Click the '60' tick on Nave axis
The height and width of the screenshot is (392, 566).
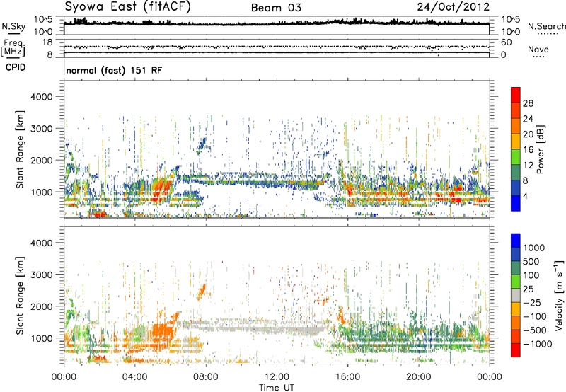(507, 42)
